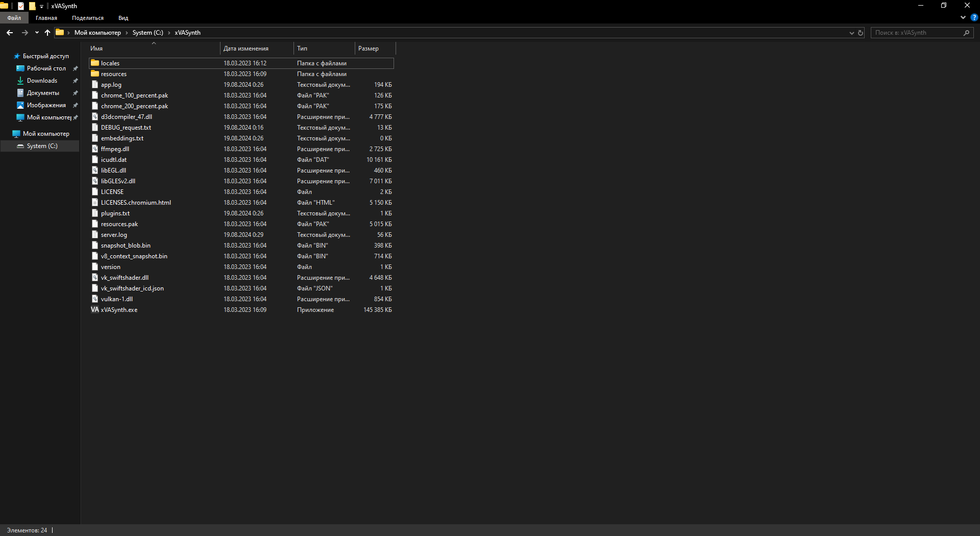Switch to the Поделиться ribbon tab
The width and height of the screenshot is (980, 536).
[x=88, y=18]
